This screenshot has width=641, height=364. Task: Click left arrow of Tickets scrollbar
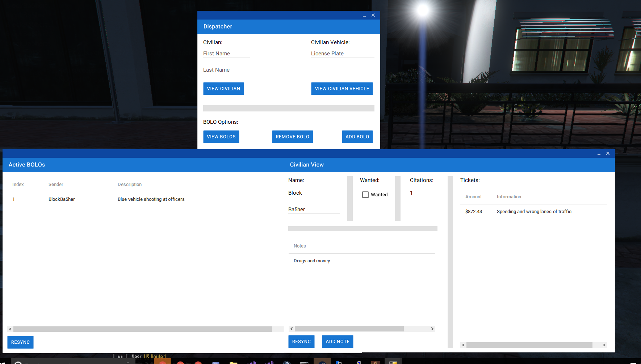point(463,345)
